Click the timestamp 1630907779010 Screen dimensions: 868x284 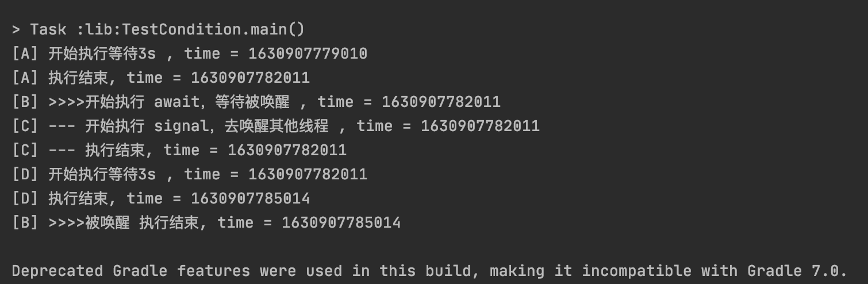[308, 53]
